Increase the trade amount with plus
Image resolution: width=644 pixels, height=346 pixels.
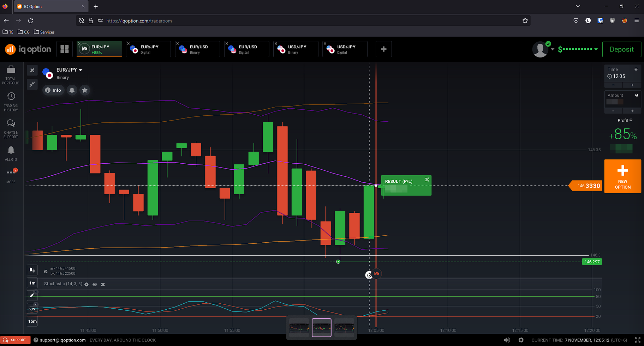[x=632, y=111]
